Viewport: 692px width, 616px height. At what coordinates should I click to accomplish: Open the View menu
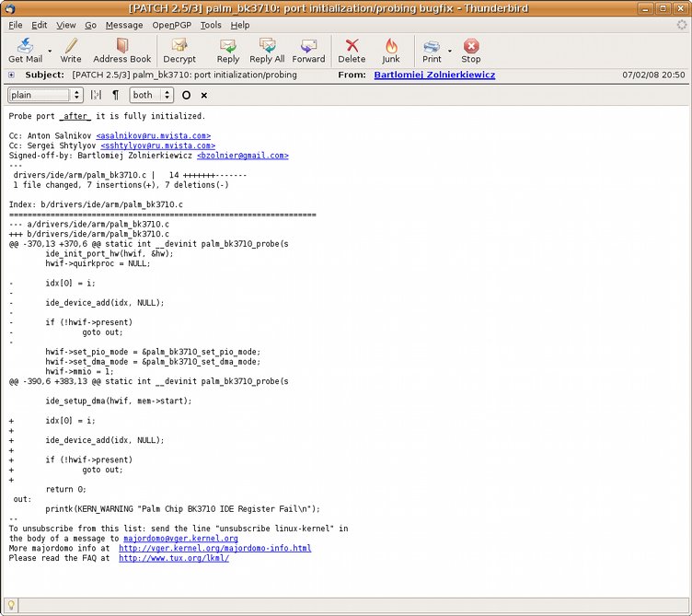pyautogui.click(x=65, y=25)
